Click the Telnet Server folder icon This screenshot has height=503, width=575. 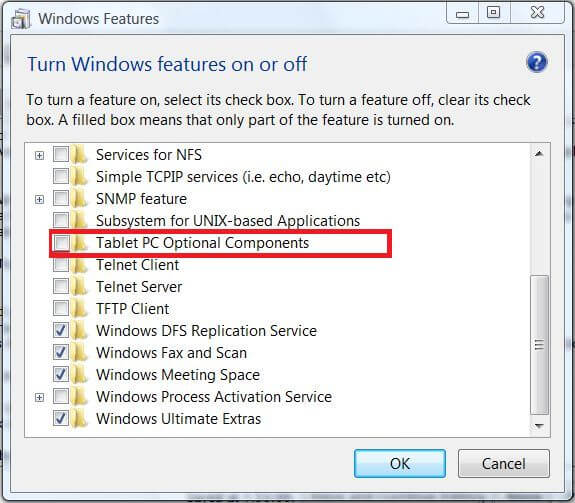point(79,286)
